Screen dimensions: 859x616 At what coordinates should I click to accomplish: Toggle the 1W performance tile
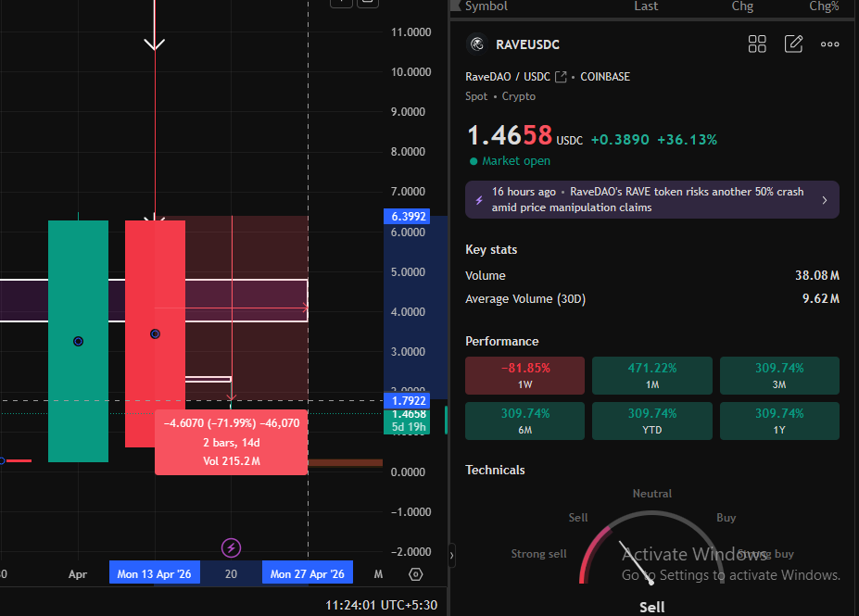[x=524, y=375]
